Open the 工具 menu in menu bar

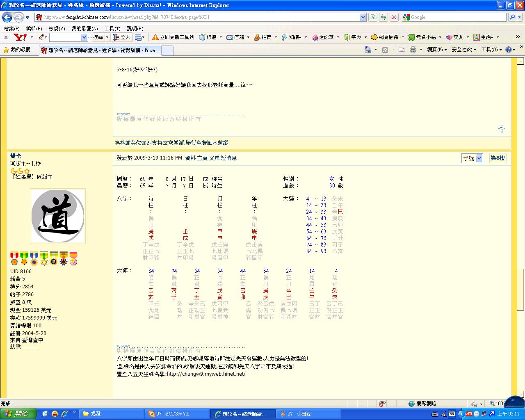point(112,29)
